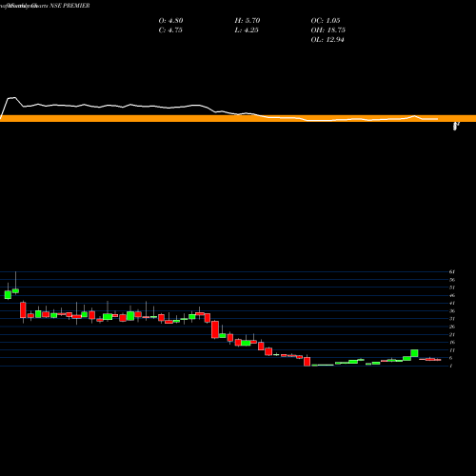Screen dimensions: 476x476
Task: Click the 11 price axis label
Action: tap(452, 350)
